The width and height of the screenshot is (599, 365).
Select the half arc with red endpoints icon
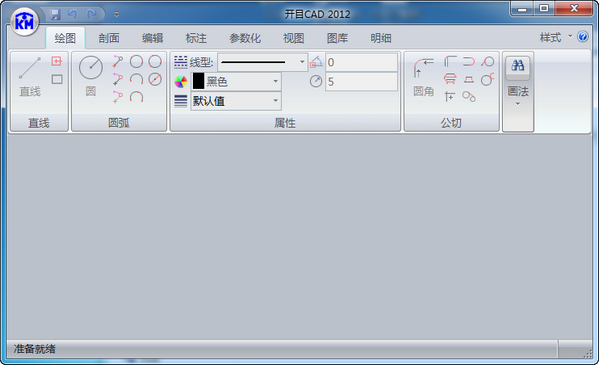coord(136,79)
